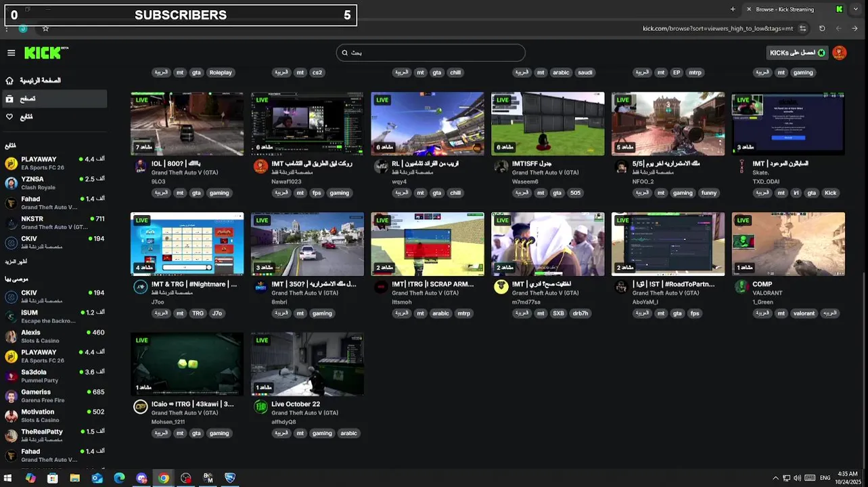Go to the Kick logo homepage
The height and width of the screenshot is (487, 868).
coord(46,52)
